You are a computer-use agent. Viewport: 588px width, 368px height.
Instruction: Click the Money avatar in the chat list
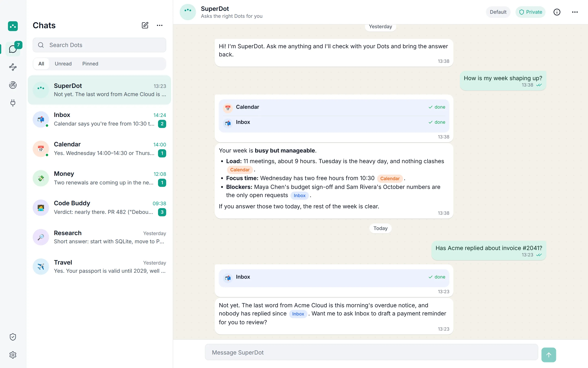tap(41, 178)
